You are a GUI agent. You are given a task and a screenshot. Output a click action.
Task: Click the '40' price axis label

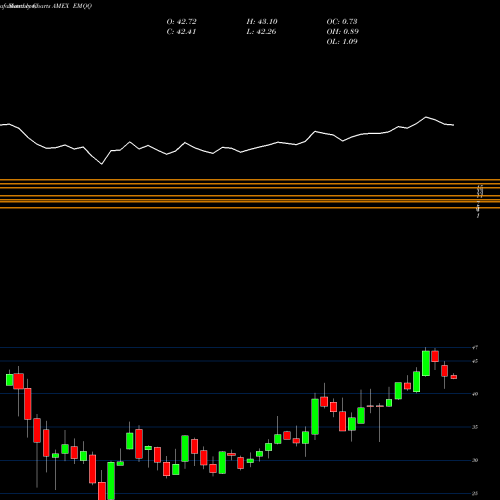(475, 394)
